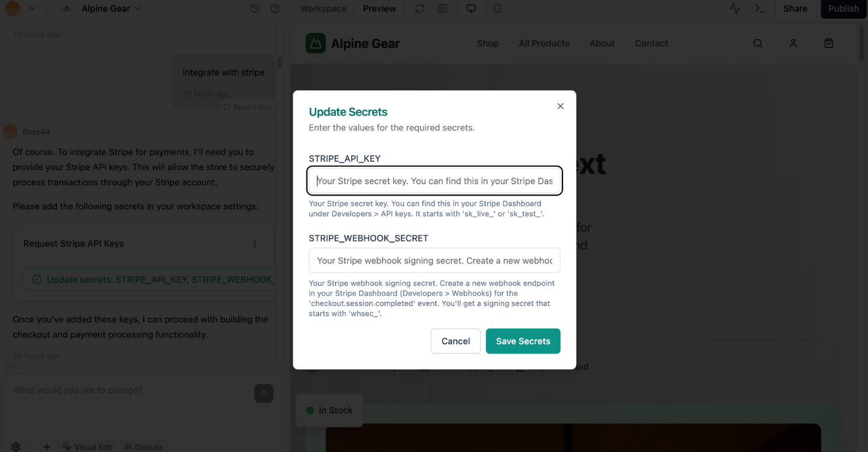Switch to the Workspace tab
The width and height of the screenshot is (868, 452).
click(323, 9)
